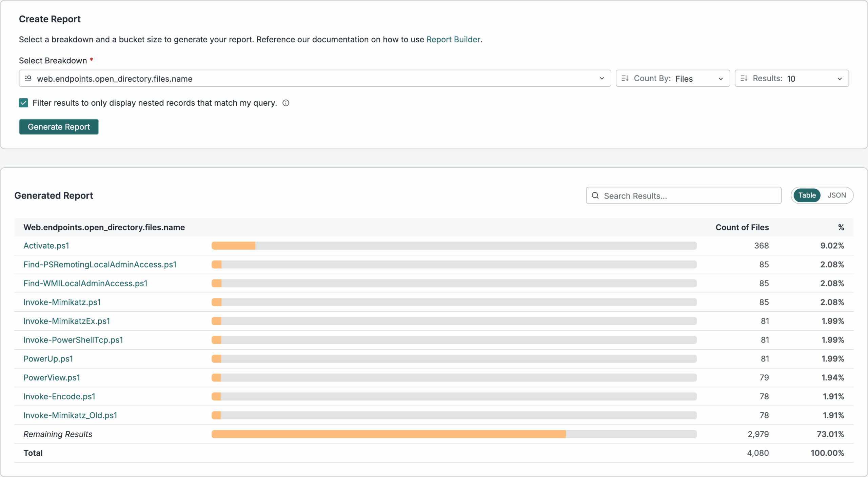Viewport: 868px width, 477px height.
Task: Switch to JSON view
Action: click(x=836, y=195)
